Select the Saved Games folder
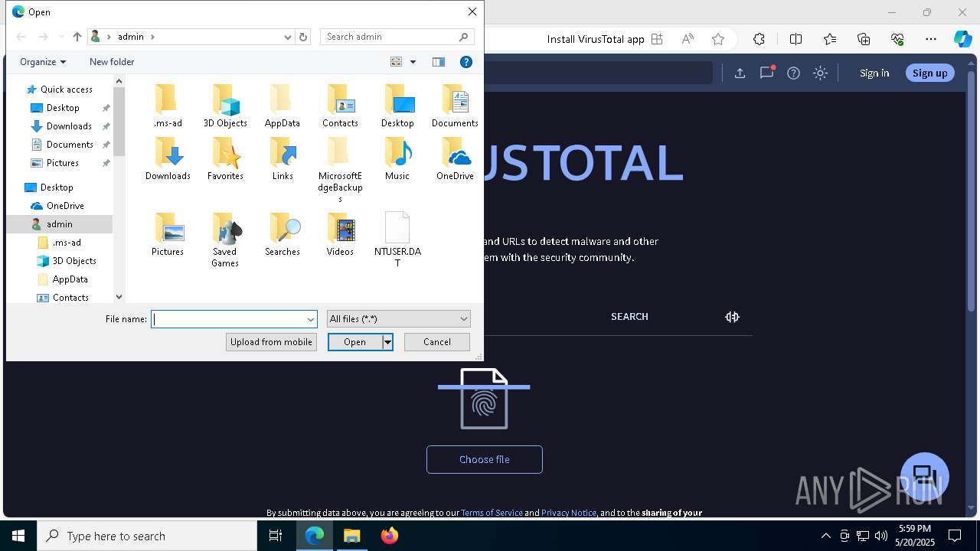The image size is (980, 551). tap(225, 240)
